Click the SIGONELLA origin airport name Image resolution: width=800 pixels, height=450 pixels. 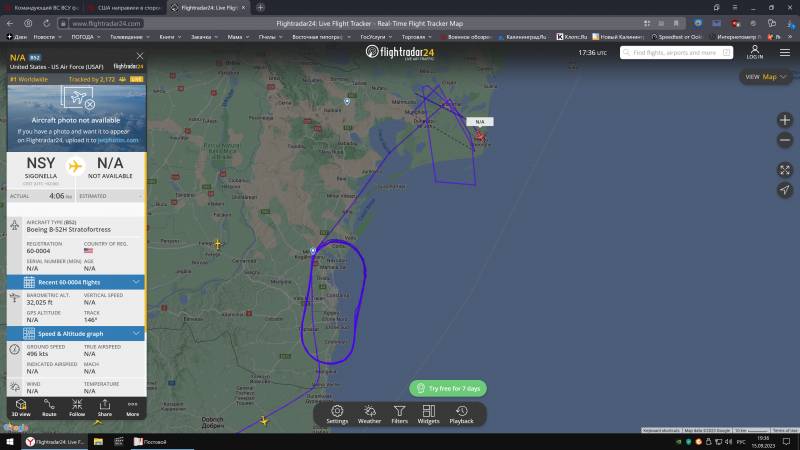(41, 176)
